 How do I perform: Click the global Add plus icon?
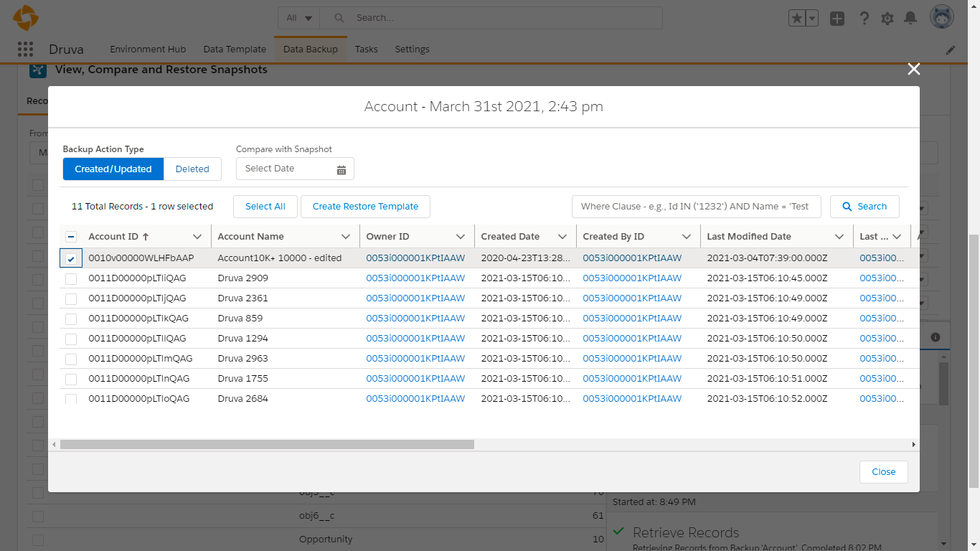click(837, 18)
